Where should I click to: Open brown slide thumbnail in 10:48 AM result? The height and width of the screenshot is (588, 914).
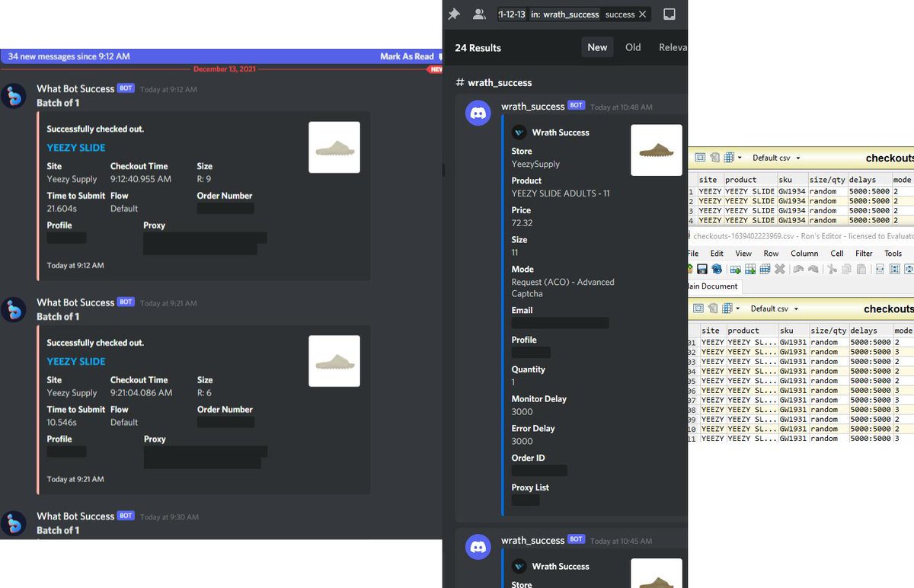pos(657,150)
